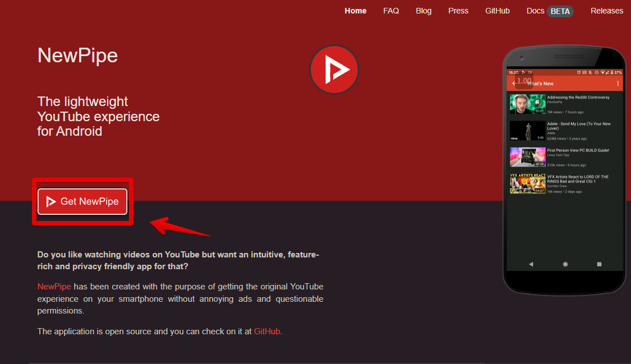Open the Home navigation item
The width and height of the screenshot is (631, 364).
click(356, 11)
